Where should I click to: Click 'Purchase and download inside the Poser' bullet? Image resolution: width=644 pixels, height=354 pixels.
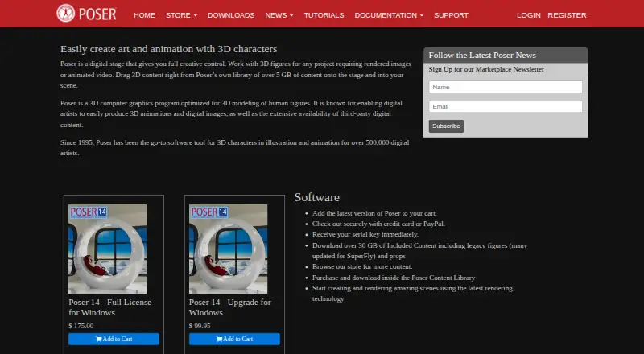tap(394, 278)
